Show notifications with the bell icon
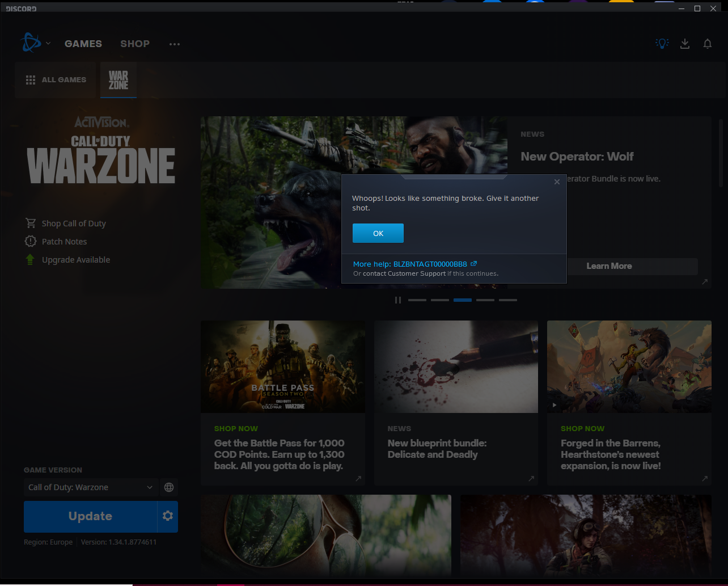 (708, 44)
